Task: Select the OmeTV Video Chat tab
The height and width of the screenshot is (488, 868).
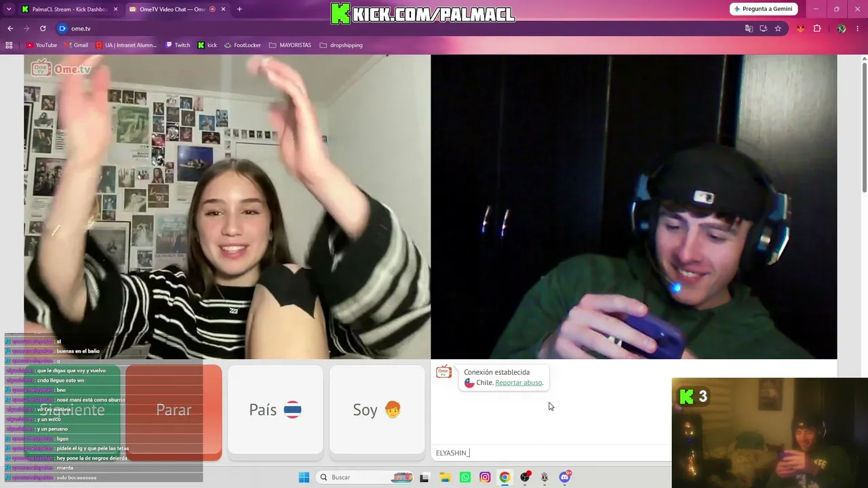Action: coord(172,9)
